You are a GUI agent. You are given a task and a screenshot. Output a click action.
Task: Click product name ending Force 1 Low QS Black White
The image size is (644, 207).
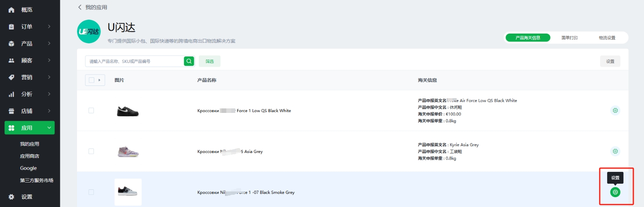pyautogui.click(x=244, y=110)
